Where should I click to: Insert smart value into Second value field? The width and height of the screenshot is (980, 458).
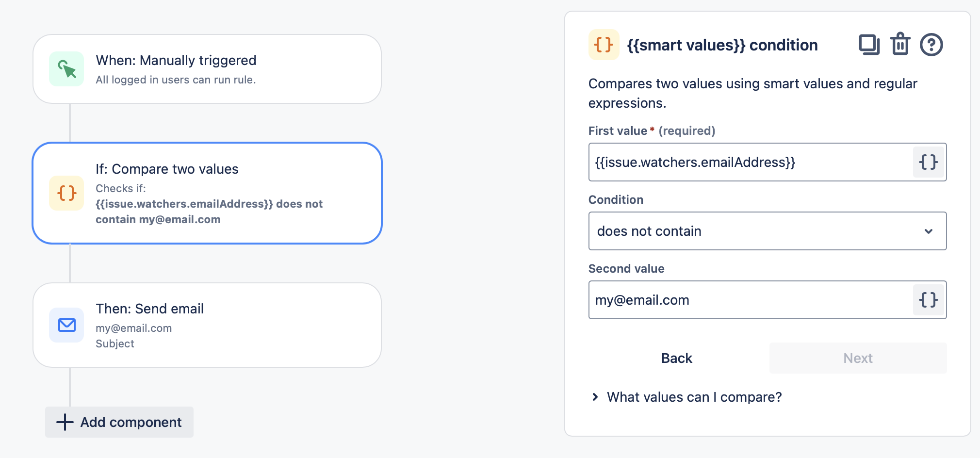coord(928,300)
